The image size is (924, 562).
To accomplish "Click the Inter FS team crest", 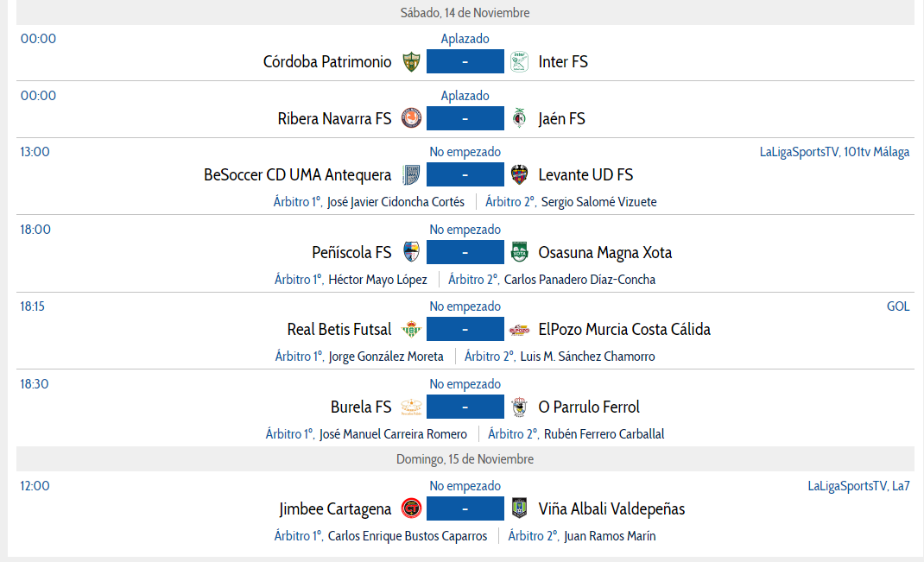I will pos(519,61).
